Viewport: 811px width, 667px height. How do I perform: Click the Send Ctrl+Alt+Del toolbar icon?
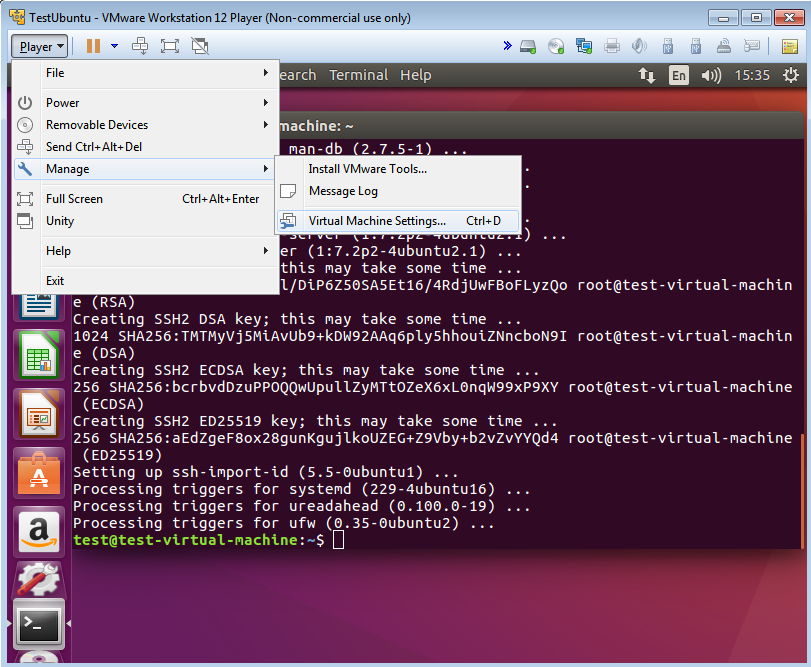coord(140,46)
